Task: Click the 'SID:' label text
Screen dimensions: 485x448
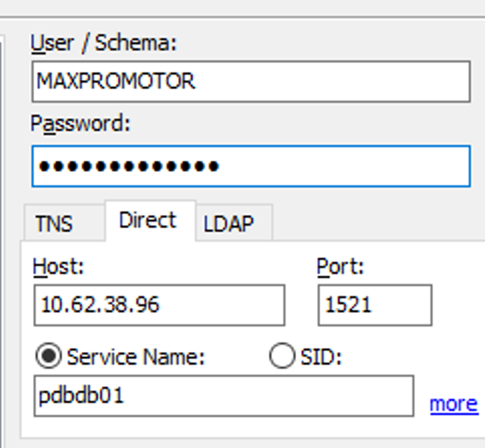Action: [x=321, y=356]
